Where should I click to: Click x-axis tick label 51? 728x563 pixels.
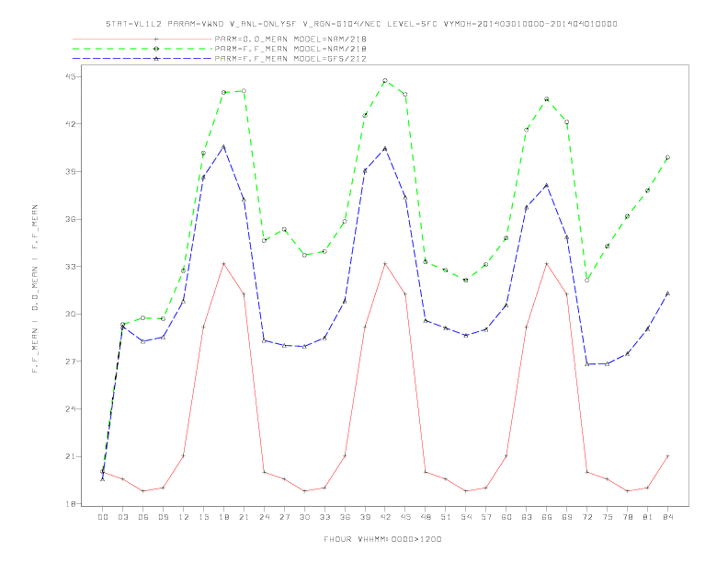(x=446, y=517)
